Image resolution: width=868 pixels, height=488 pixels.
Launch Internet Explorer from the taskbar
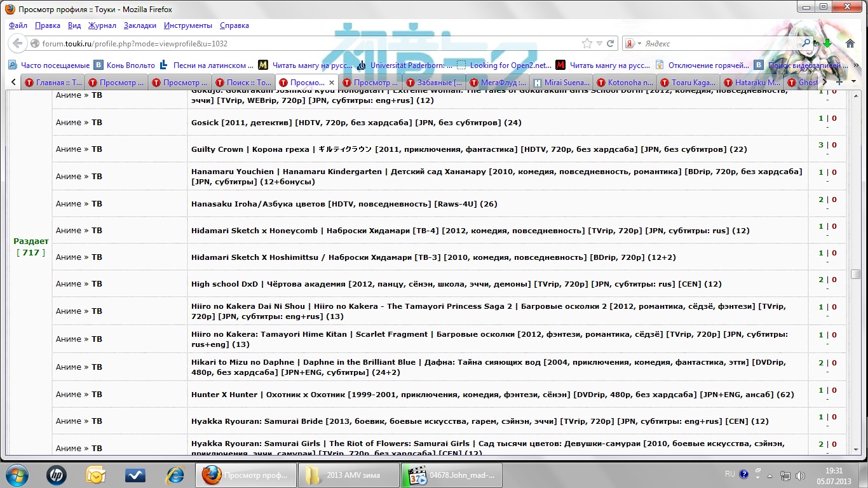tap(175, 475)
